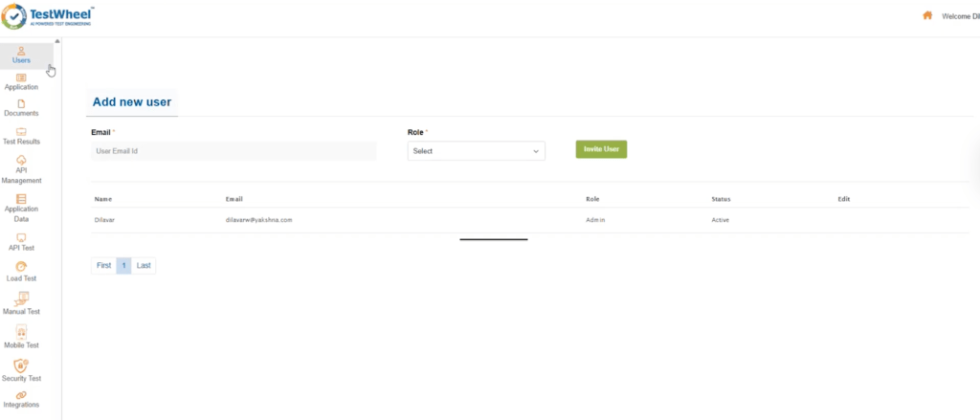Go to Security Test sidebar icon
Screen dimensions: 980x420
pyautogui.click(x=21, y=370)
